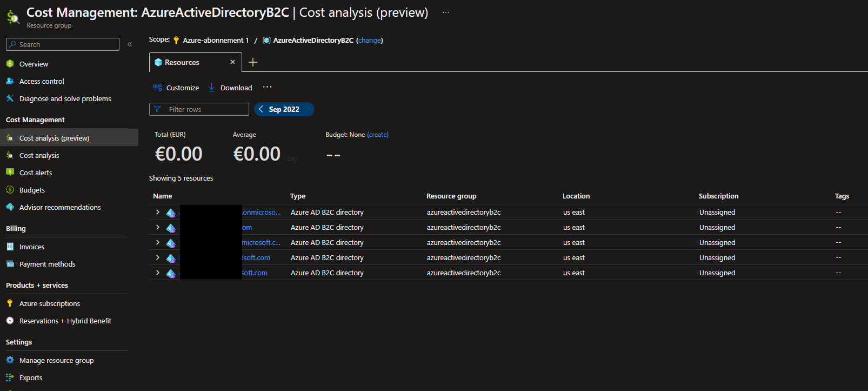The image size is (868, 391).
Task: Click the Exports icon
Action: pos(10,377)
